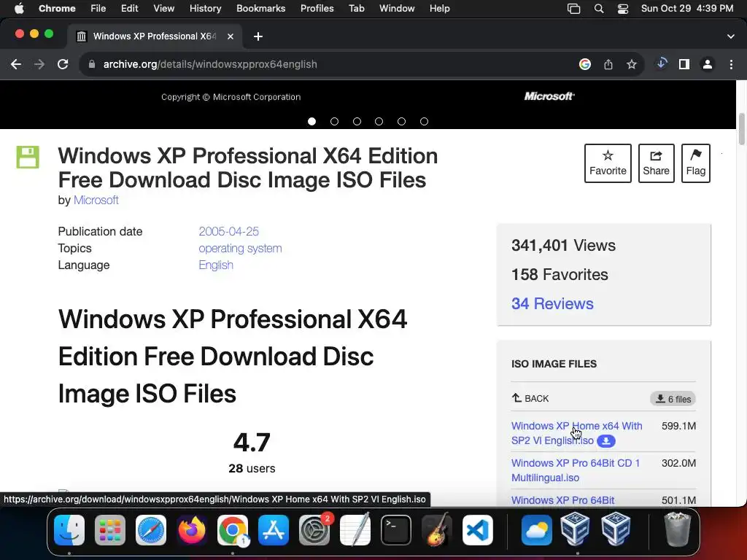The height and width of the screenshot is (560, 747).
Task: Click the forward navigation arrow
Action: (39, 64)
